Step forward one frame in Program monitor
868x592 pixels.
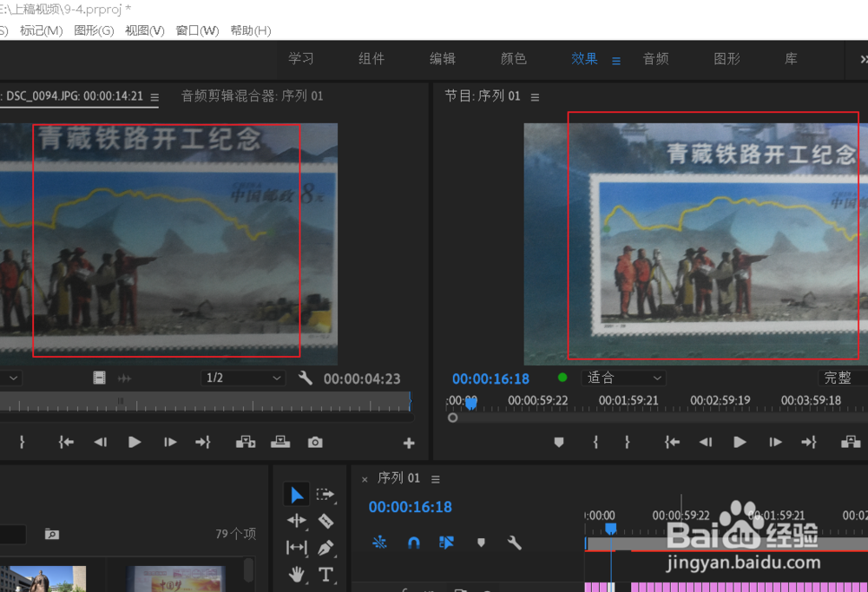point(775,442)
